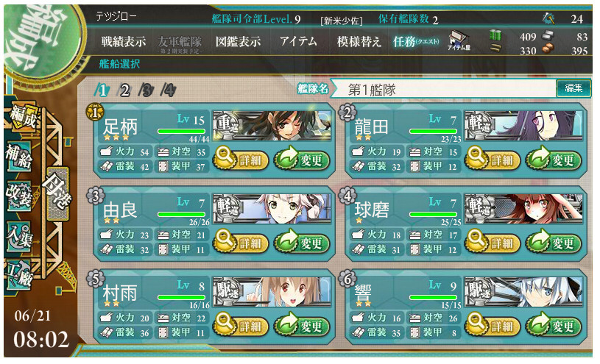Switch to fleet tab 2

[124, 90]
